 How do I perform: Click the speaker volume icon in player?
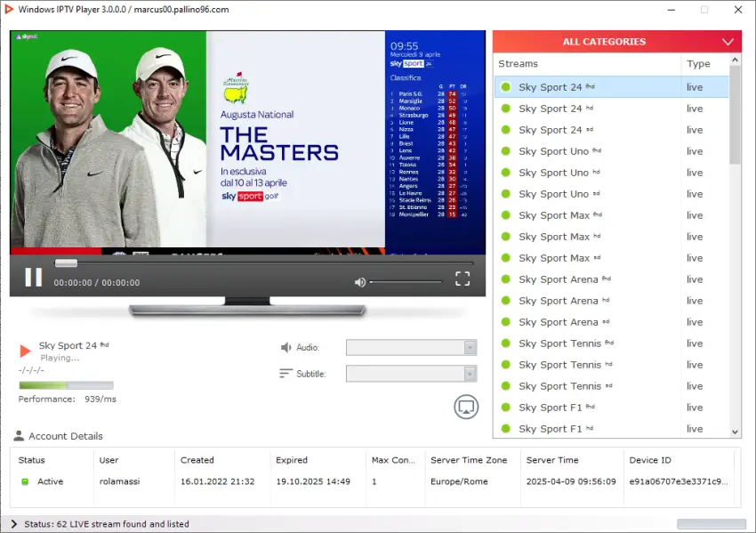point(359,282)
